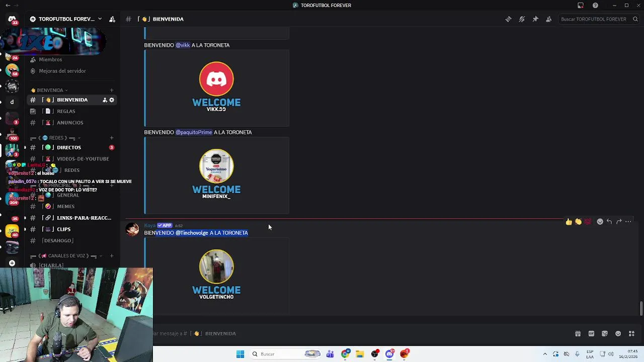Open pinned messages pin icon
This screenshot has height=362, width=644.
(x=535, y=19)
